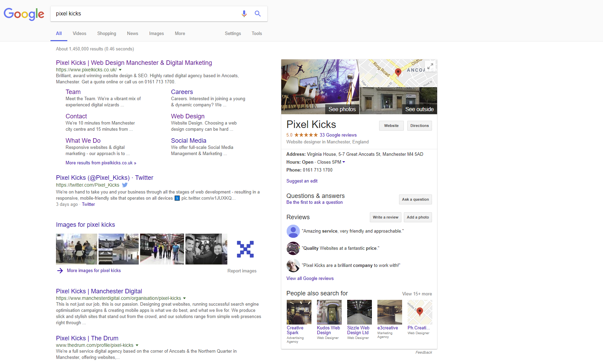Click the Ask a question button
Image resolution: width=603 pixels, height=364 pixels.
click(416, 200)
